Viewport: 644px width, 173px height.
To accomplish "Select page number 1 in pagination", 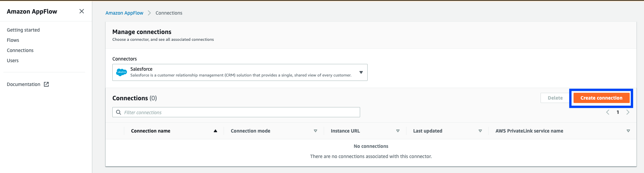I will point(618,112).
